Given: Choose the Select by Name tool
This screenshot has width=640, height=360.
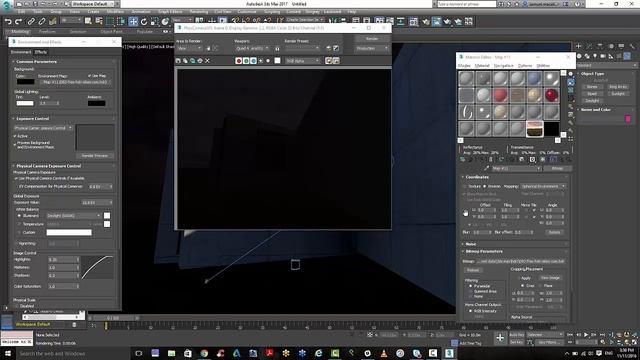Looking at the screenshot, I should [99, 21].
